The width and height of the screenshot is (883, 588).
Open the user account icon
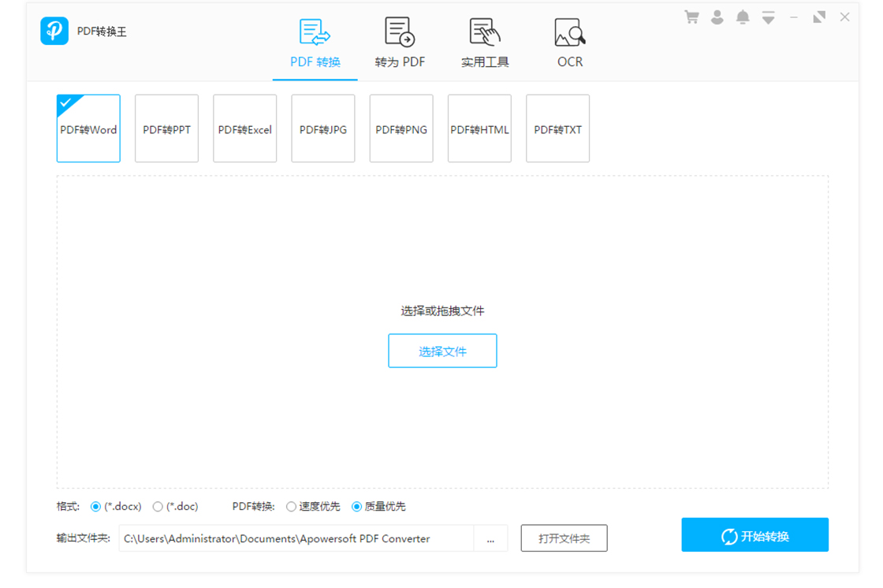717,17
